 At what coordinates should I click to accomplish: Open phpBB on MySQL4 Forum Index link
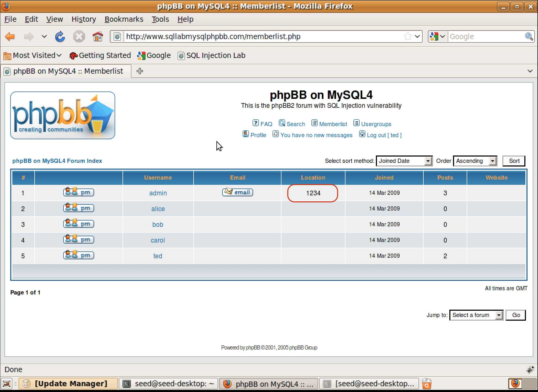tap(57, 161)
